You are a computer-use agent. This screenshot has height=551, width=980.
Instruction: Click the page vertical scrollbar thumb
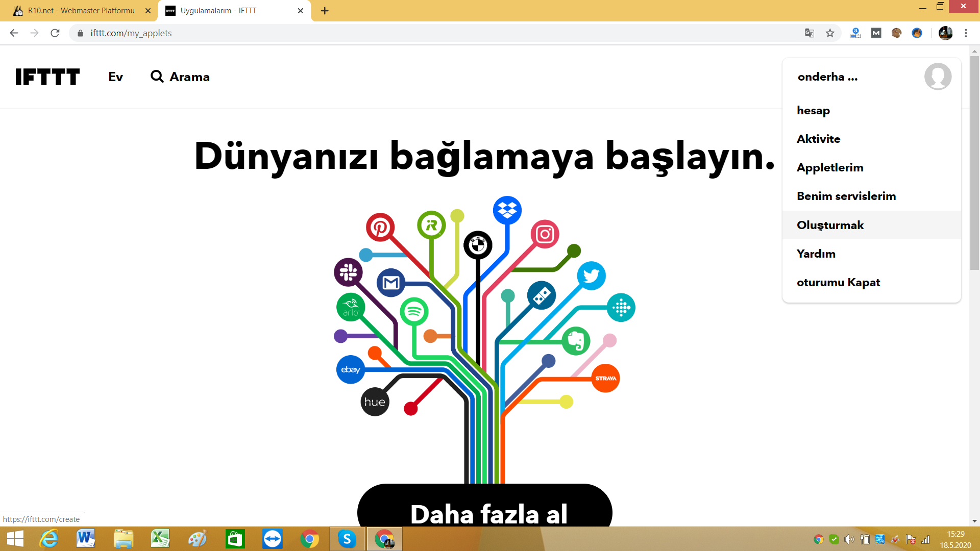click(x=974, y=163)
